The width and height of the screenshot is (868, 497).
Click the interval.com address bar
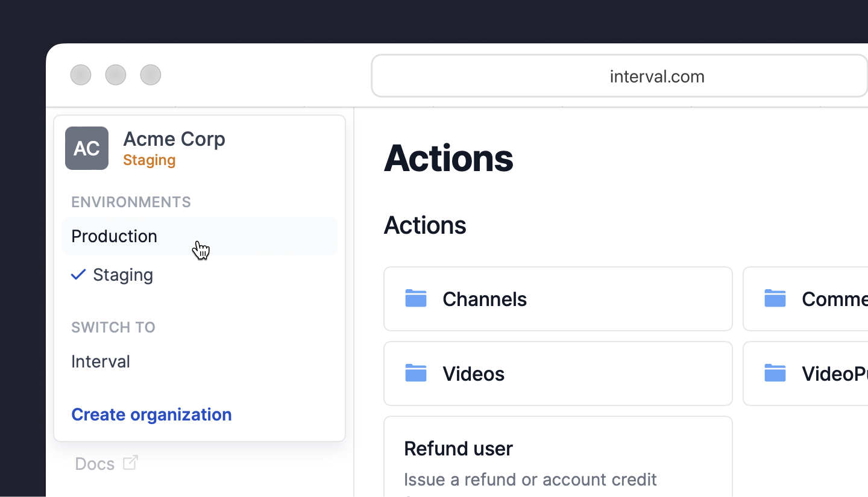656,76
